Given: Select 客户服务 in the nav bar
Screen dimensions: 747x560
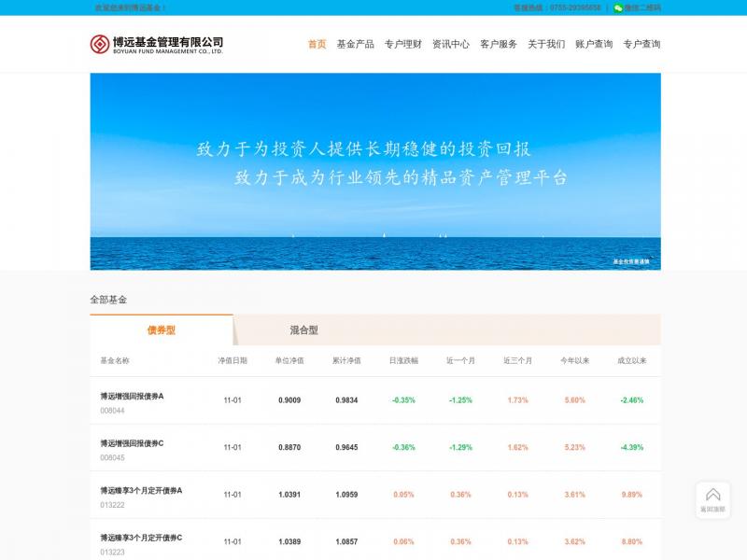Looking at the screenshot, I should [x=499, y=44].
